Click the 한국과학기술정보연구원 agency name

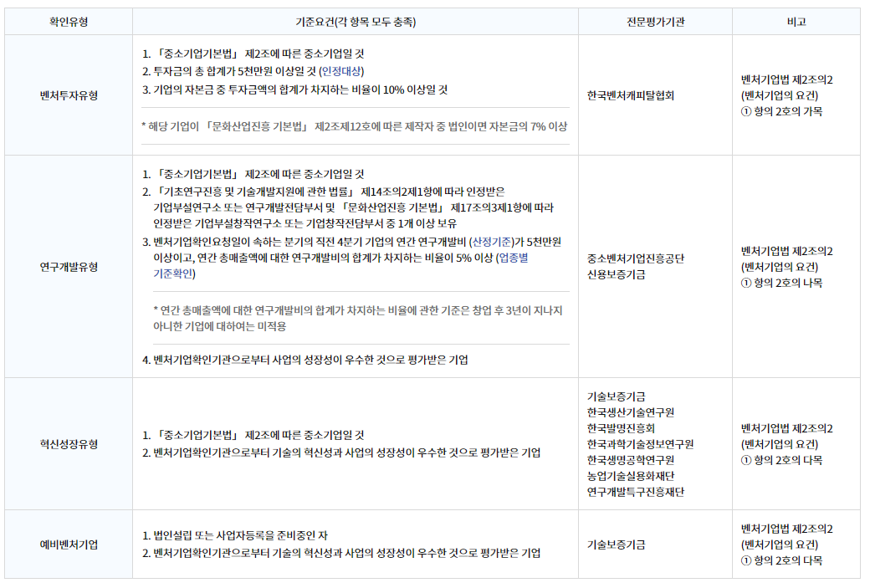point(640,444)
